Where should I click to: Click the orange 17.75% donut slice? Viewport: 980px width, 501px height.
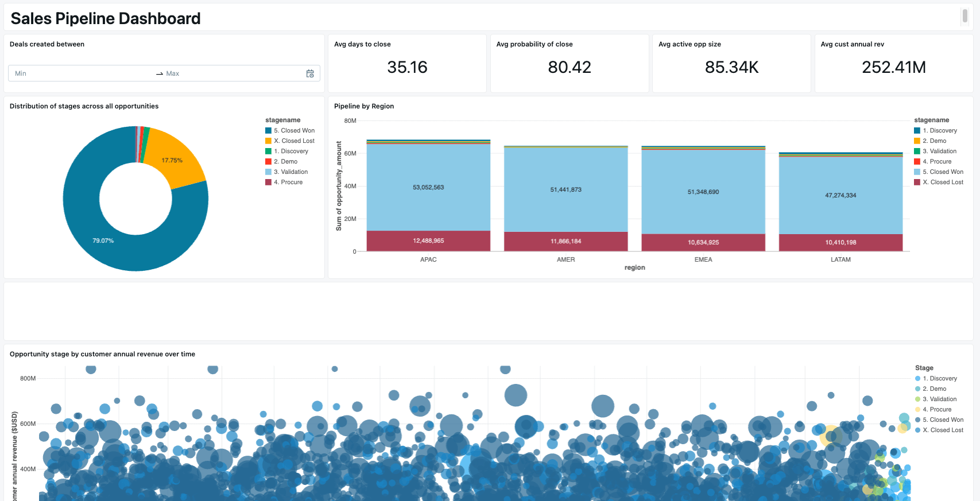coord(172,160)
